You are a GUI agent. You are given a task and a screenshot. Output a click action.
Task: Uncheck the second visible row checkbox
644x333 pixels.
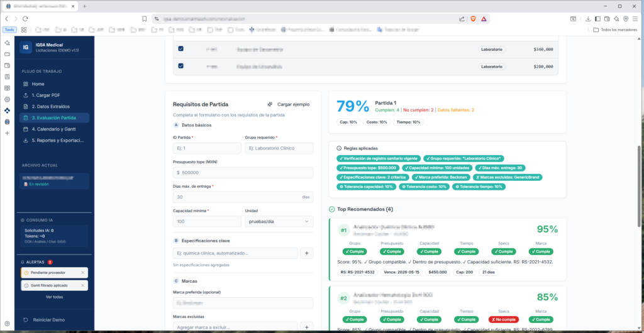point(180,66)
